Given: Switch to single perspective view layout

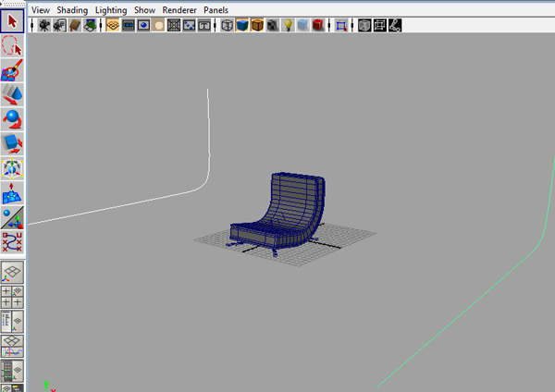Looking at the screenshot, I should coord(12,273).
